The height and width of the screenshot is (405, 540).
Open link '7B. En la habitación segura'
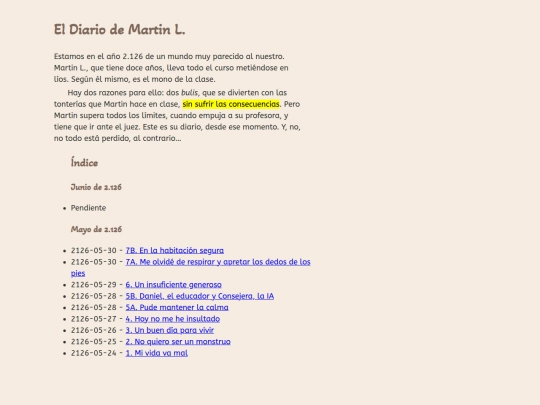pos(175,250)
